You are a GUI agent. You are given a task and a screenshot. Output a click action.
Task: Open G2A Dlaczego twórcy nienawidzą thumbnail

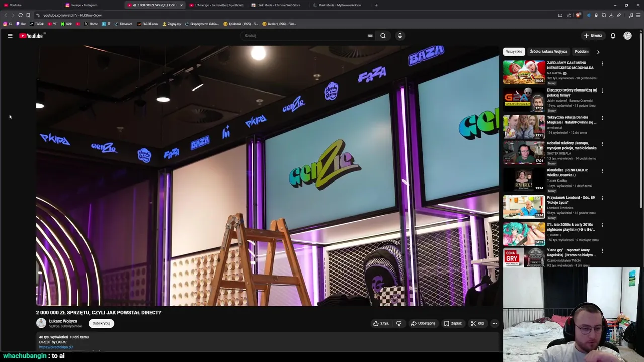[524, 99]
